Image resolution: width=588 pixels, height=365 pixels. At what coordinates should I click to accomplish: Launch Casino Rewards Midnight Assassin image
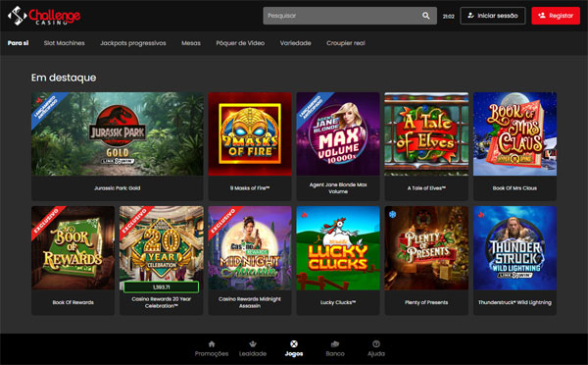pos(250,248)
